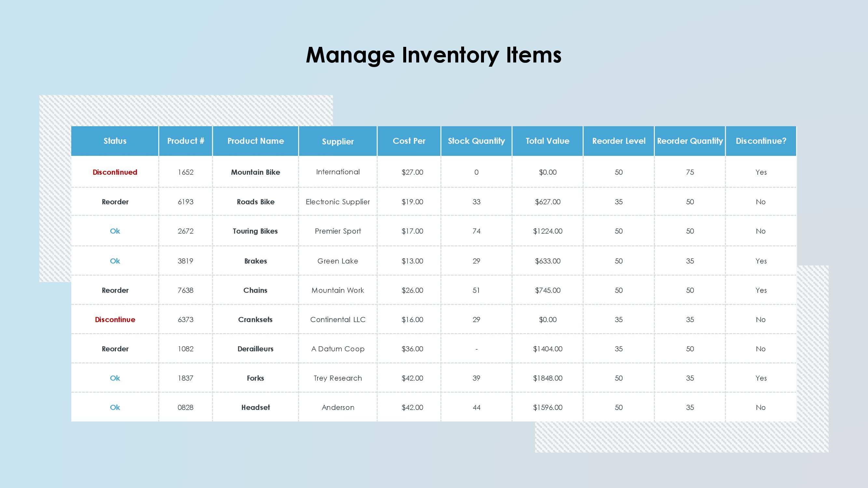Select the Stock Quantity column header

coord(476,141)
